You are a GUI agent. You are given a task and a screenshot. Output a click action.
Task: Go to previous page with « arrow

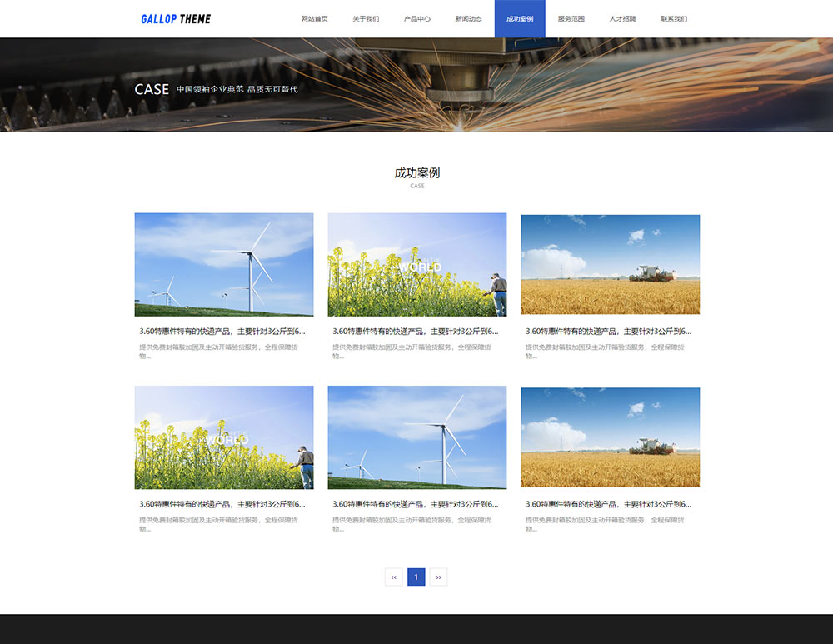(x=394, y=577)
